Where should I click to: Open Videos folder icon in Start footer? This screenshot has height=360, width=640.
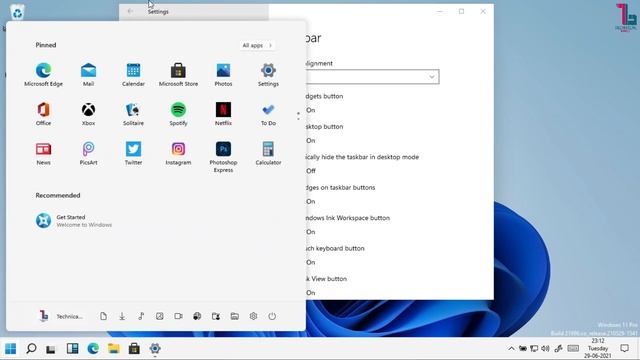(178, 316)
